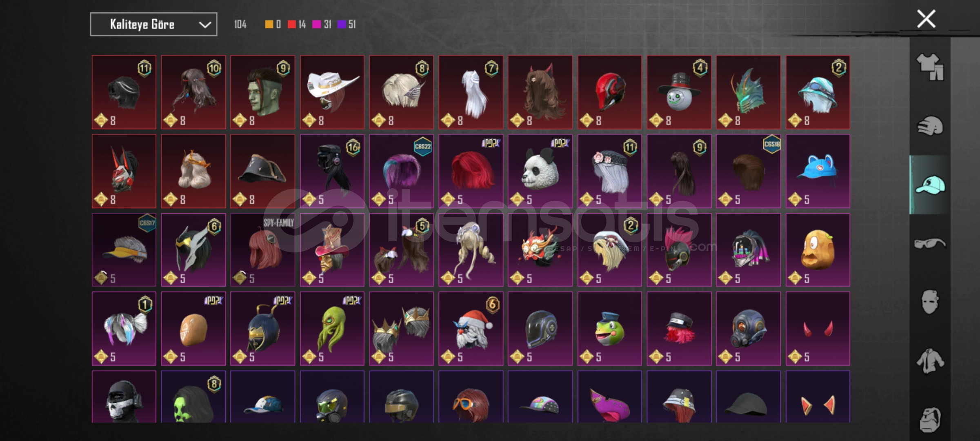Open the face mask category icon

pyautogui.click(x=930, y=302)
